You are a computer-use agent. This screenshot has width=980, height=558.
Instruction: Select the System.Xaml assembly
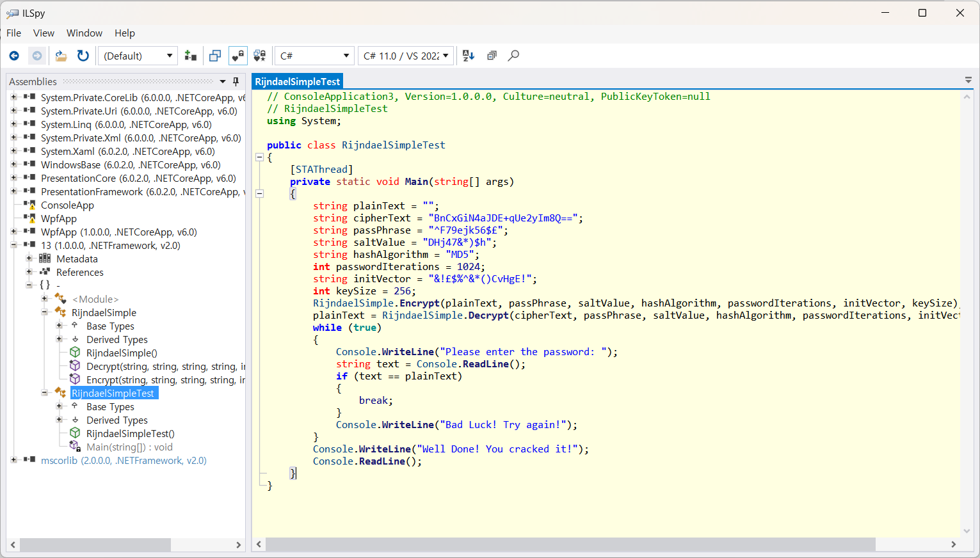pos(128,152)
